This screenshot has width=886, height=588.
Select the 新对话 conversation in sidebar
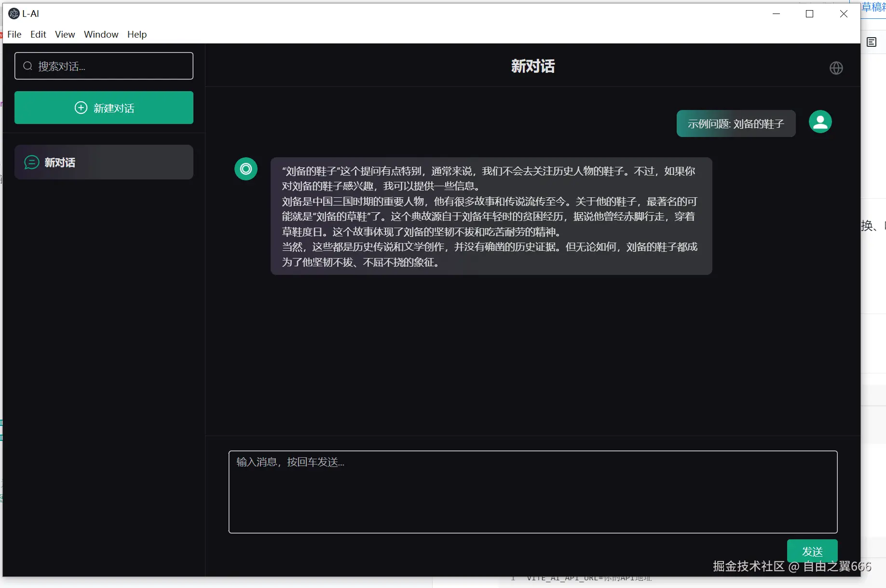(x=104, y=162)
